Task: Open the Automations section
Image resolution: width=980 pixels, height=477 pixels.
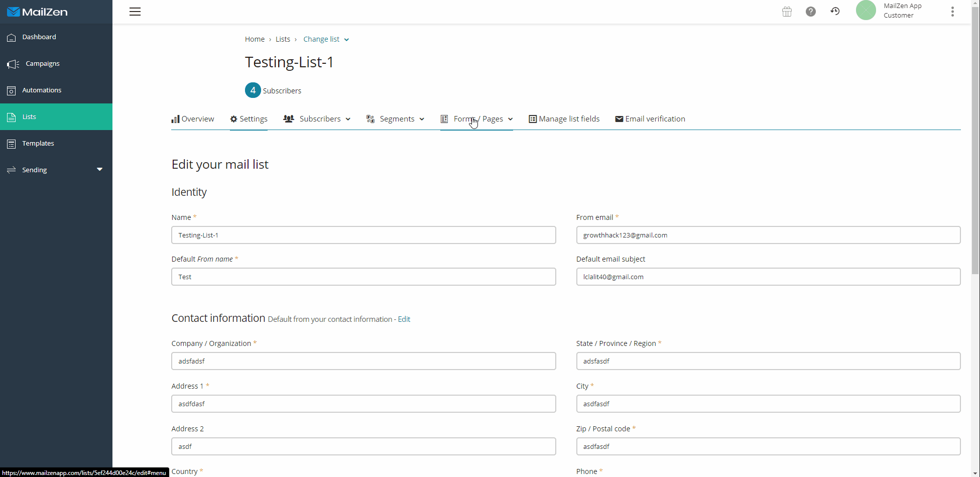Action: tap(41, 90)
